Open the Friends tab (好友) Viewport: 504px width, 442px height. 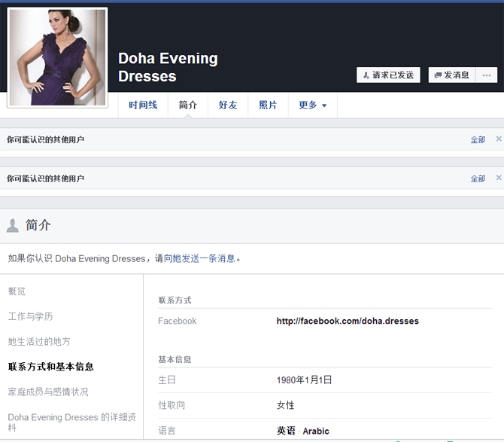(x=228, y=105)
